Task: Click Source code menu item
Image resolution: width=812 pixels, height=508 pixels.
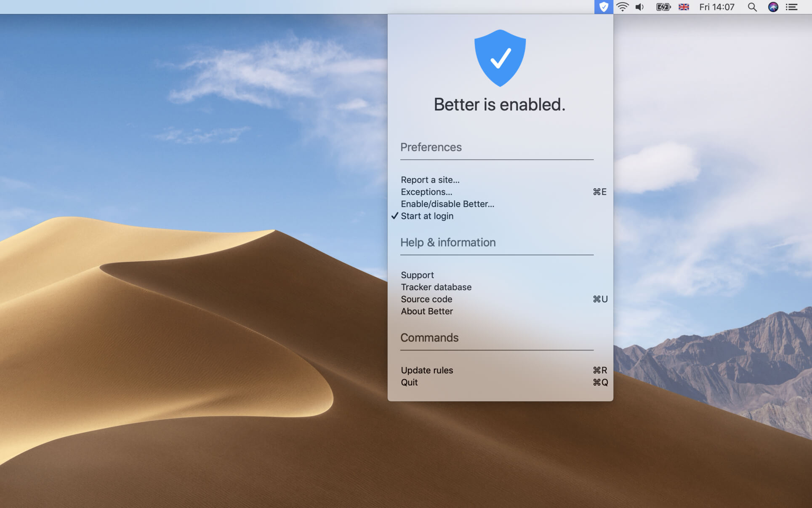Action: click(x=426, y=299)
